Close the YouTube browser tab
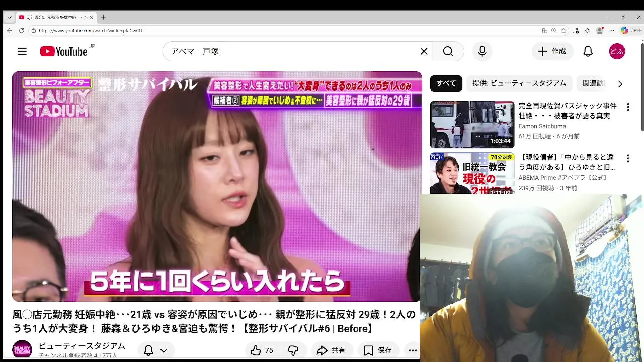The image size is (644, 362). pos(91,17)
